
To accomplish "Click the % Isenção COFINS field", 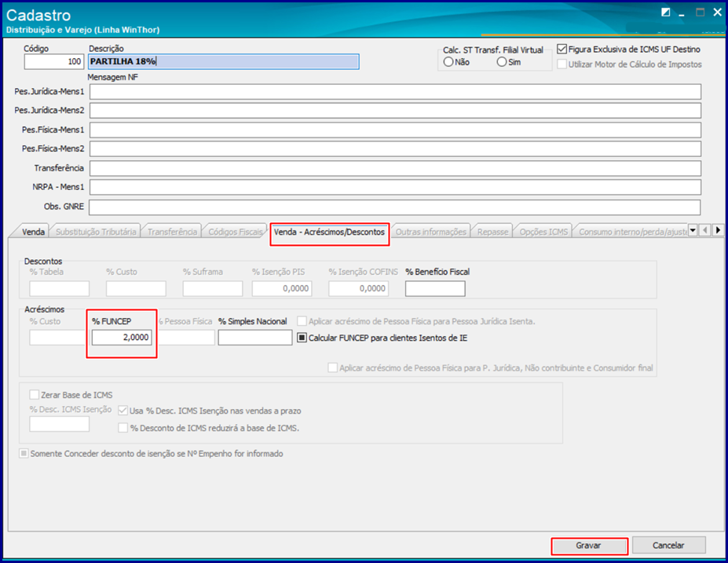I will point(358,289).
